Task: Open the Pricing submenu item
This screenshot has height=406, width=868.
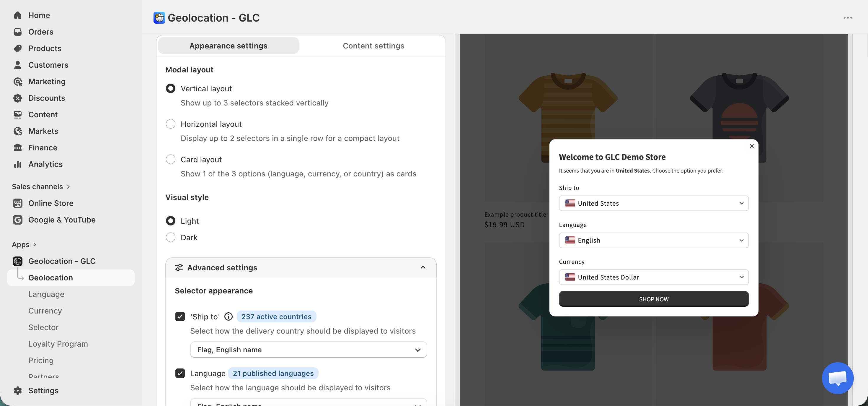Action: (41, 360)
